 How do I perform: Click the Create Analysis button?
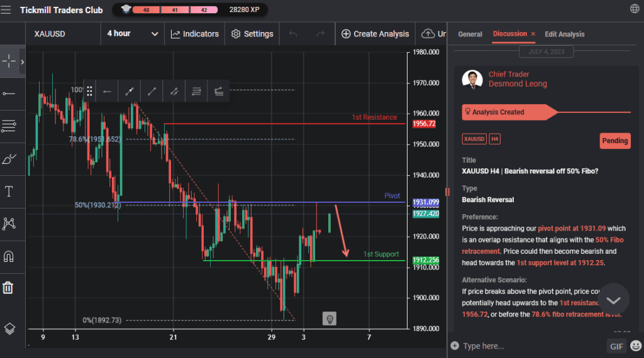[375, 34]
